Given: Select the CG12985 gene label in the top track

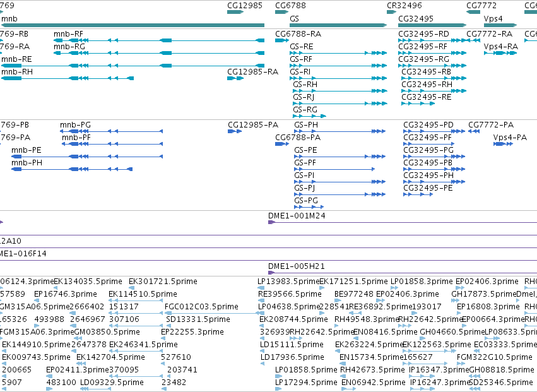Looking at the screenshot, I should point(245,6).
